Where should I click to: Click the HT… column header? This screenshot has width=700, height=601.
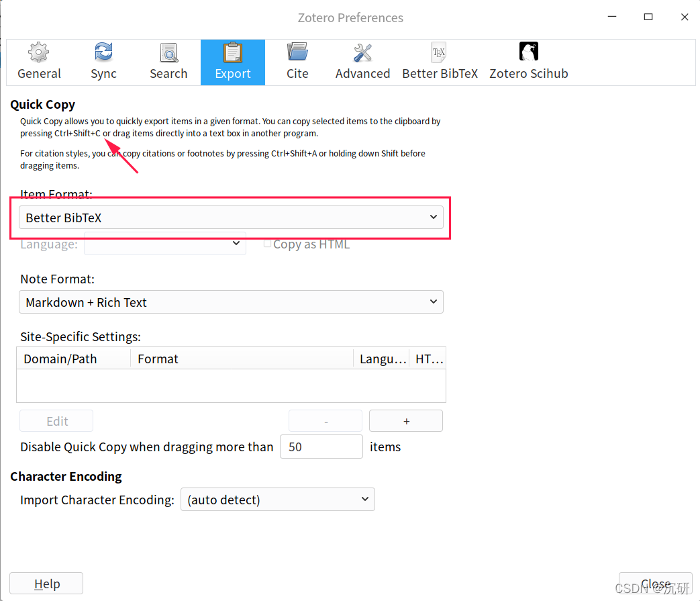pyautogui.click(x=428, y=359)
